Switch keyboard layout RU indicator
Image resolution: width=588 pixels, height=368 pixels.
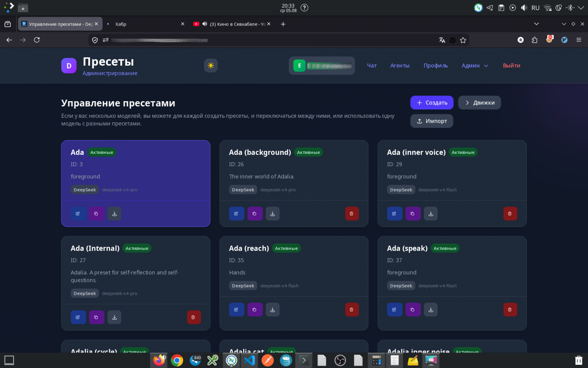pos(536,8)
